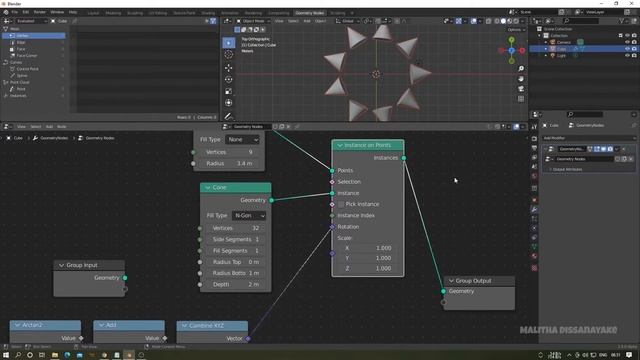Select the Transform tool in viewport toolbar
The height and width of the screenshot is (360, 640).
tap(229, 103)
